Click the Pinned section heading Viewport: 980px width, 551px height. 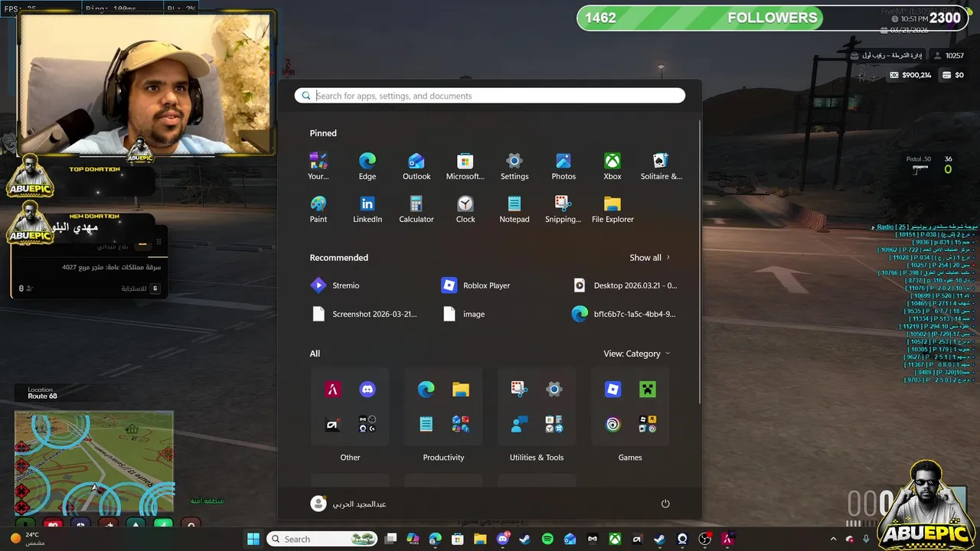pyautogui.click(x=323, y=133)
